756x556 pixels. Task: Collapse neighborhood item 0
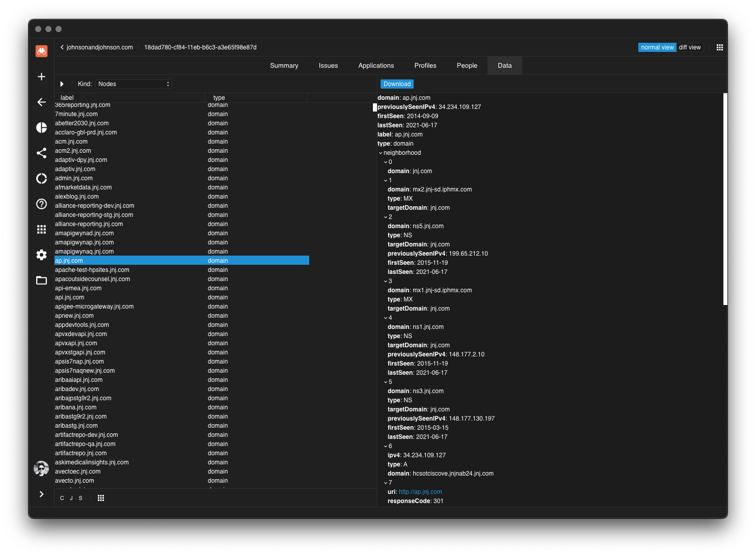click(x=386, y=162)
